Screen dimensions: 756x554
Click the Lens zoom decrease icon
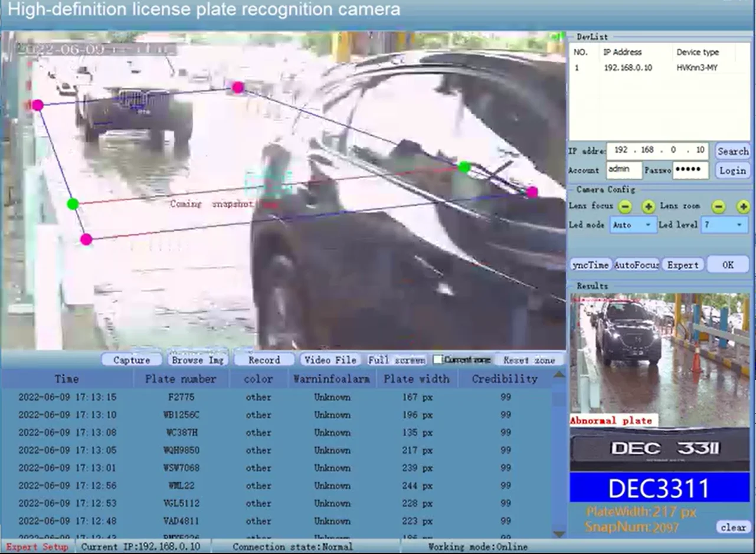pos(718,206)
